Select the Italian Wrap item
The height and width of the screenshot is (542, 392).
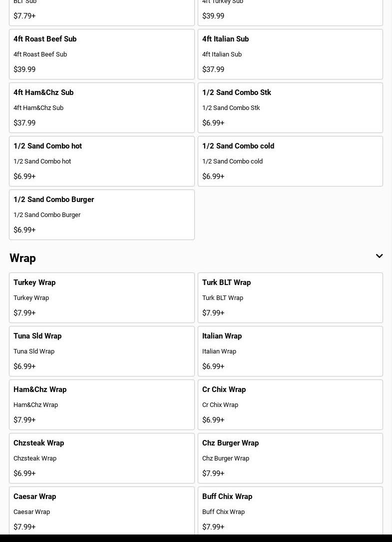tap(290, 351)
